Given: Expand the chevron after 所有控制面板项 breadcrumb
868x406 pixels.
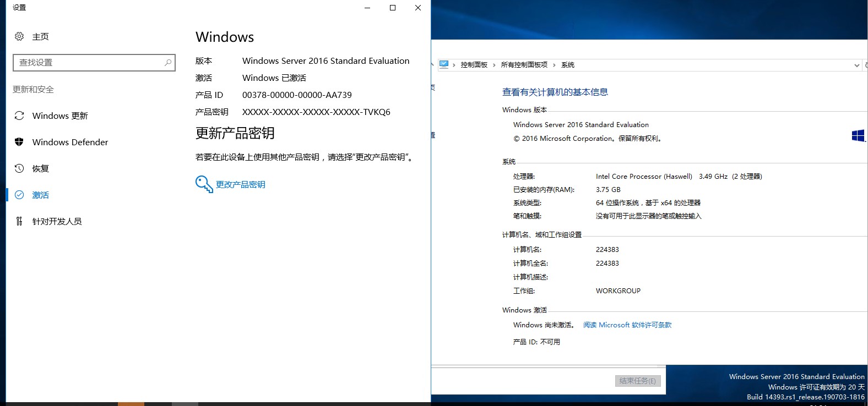Looking at the screenshot, I should click(x=554, y=65).
